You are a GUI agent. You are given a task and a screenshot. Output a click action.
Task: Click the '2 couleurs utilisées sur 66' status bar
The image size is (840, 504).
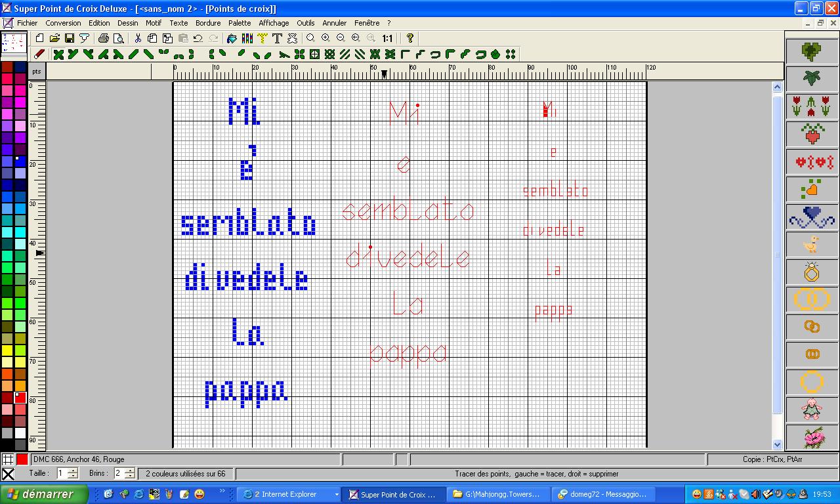tap(187, 473)
